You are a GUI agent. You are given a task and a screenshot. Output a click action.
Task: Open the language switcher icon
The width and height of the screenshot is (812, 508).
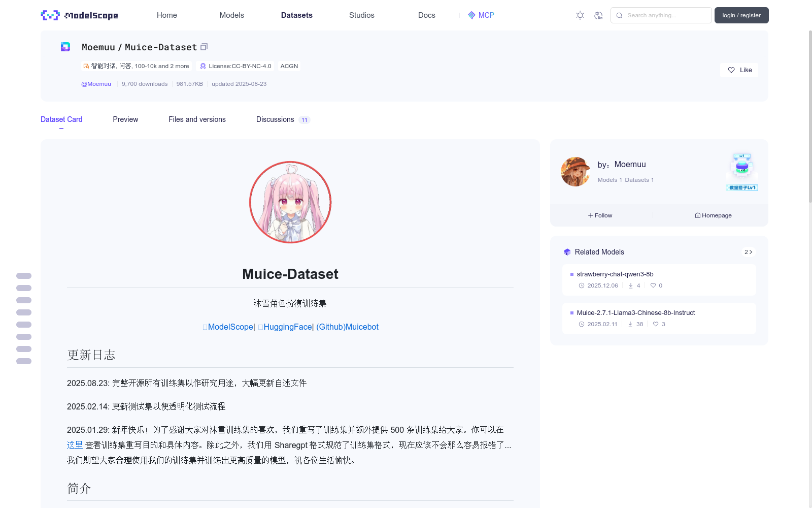(599, 15)
